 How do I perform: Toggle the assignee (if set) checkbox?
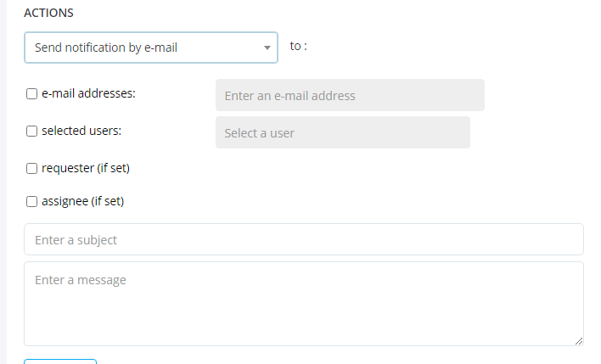click(x=32, y=202)
